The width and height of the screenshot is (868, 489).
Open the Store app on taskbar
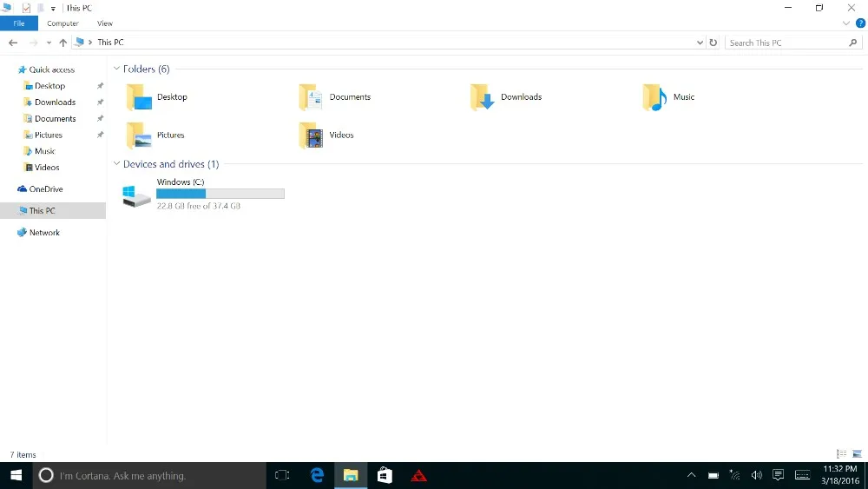pyautogui.click(x=385, y=476)
